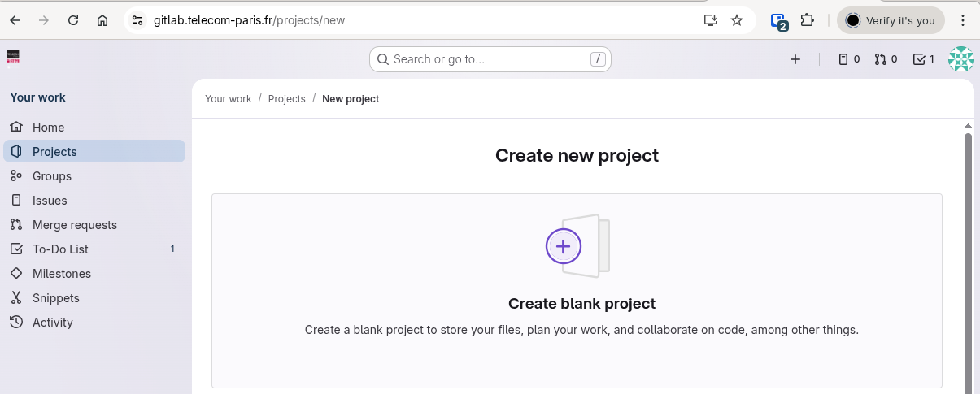
Task: Open the To-Do List sidebar item
Action: click(60, 249)
